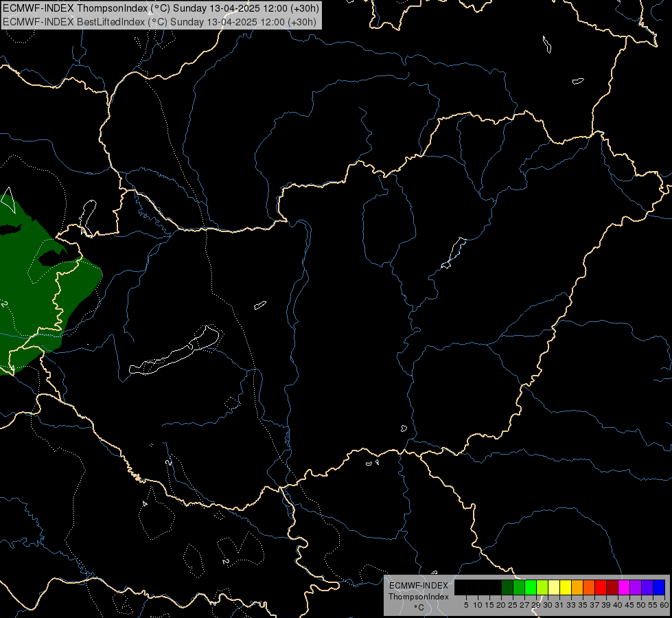Click the dark red 39-40 legend swatch
This screenshot has height=618, width=672.
tap(612, 587)
